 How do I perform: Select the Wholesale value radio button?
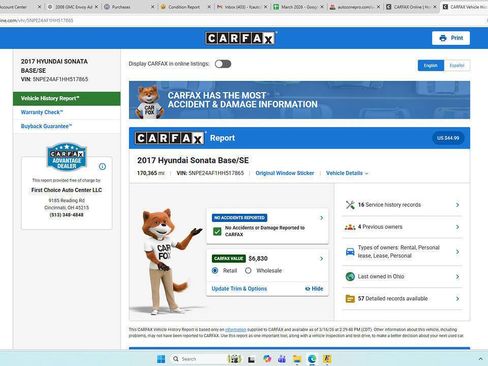coord(248,270)
